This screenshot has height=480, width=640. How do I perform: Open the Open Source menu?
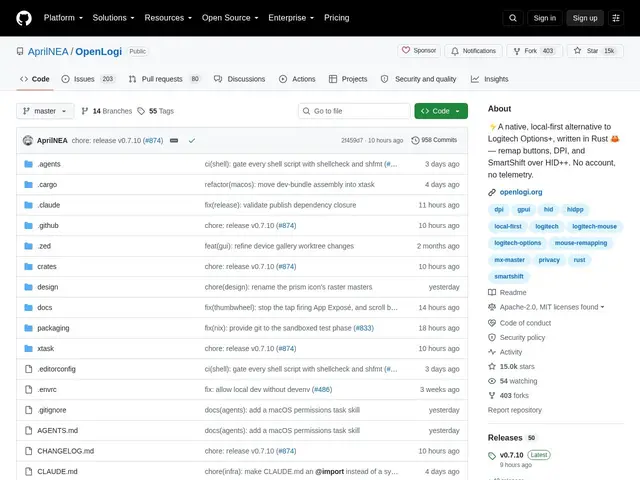coord(230,18)
